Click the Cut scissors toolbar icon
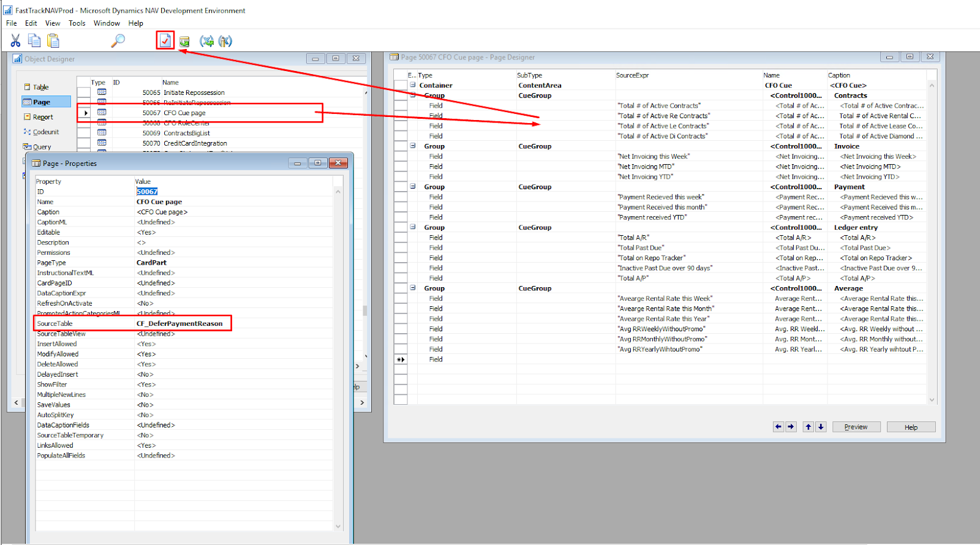 coord(15,41)
